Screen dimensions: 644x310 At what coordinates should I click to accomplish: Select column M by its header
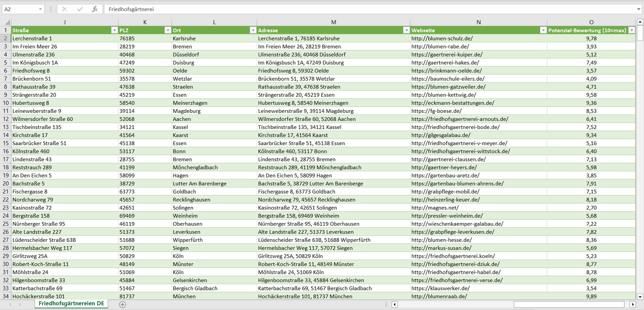tap(333, 22)
